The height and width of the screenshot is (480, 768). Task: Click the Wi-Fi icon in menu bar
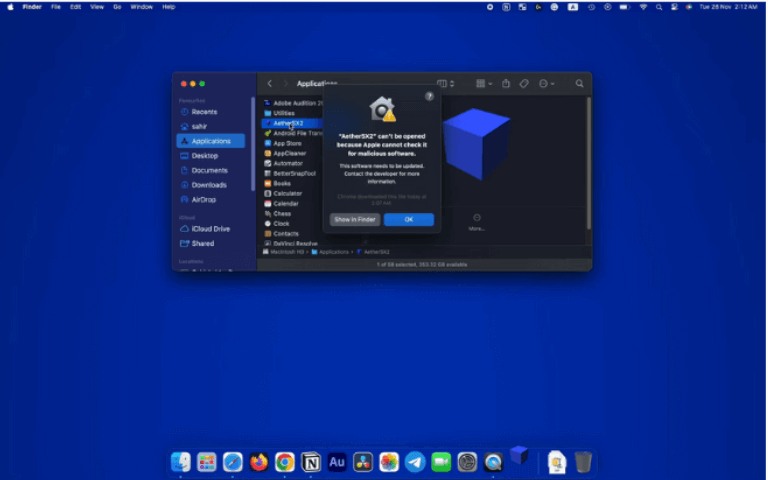coord(643,7)
